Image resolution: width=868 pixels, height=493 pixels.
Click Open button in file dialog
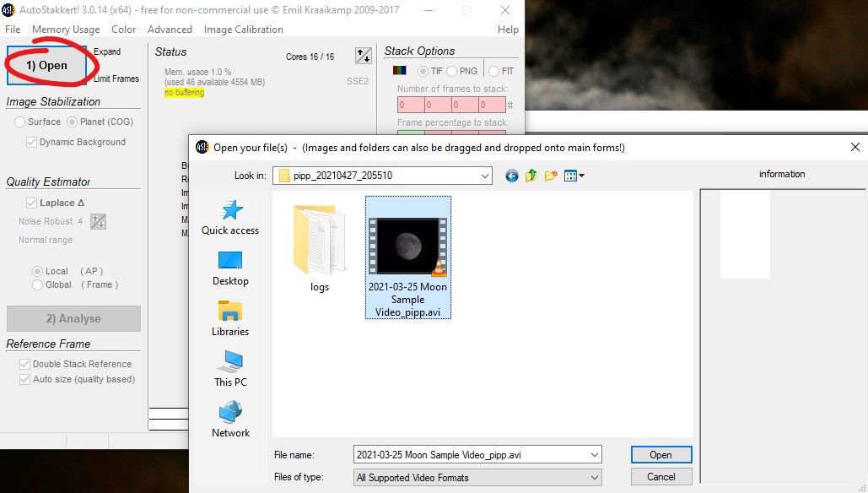[661, 455]
